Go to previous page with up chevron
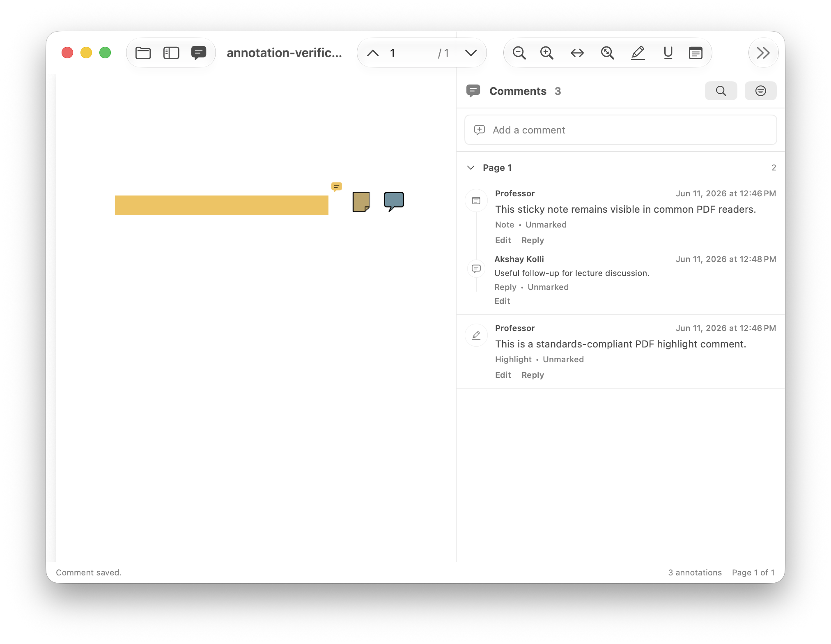 [x=373, y=53]
